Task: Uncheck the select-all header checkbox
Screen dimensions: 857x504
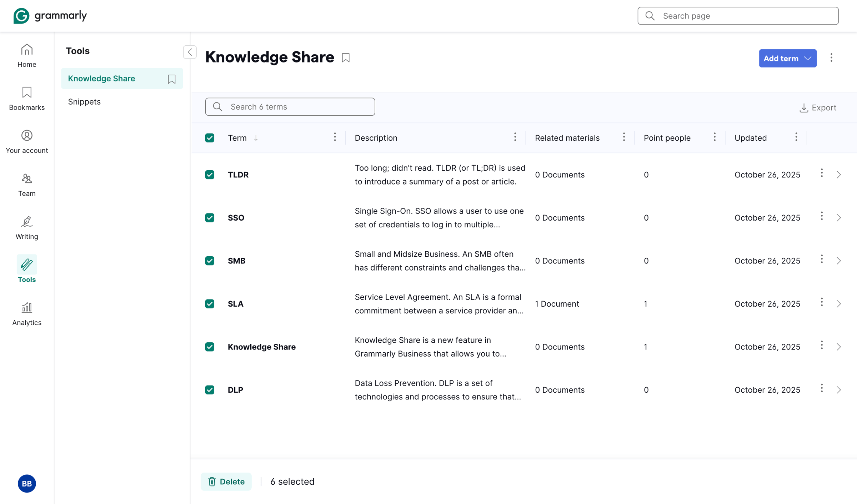Action: [210, 138]
